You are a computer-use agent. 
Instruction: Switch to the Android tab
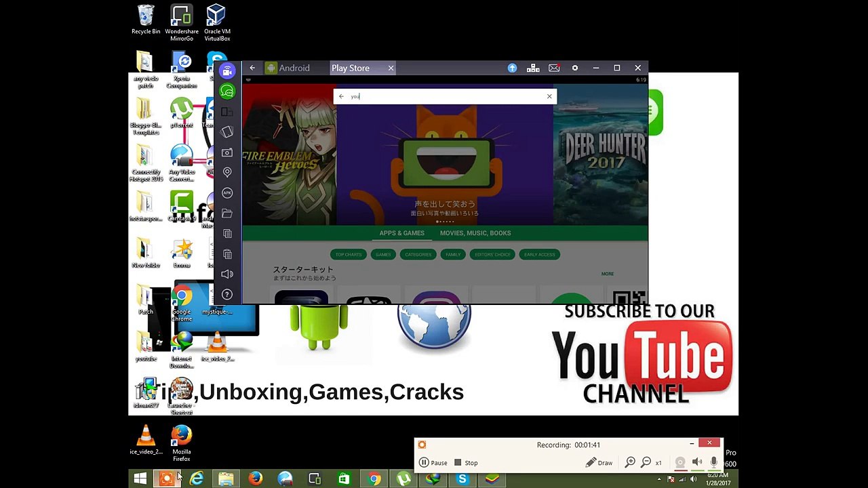[x=288, y=68]
